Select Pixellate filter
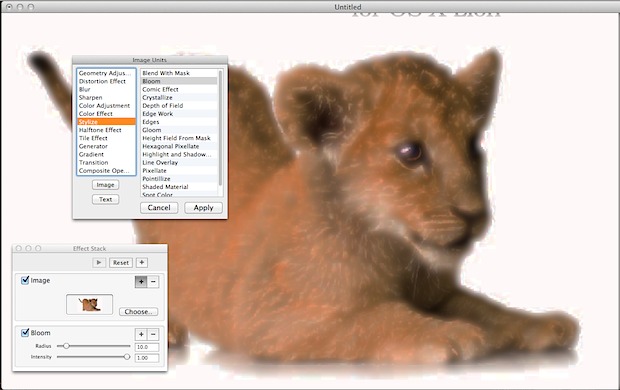The height and width of the screenshot is (390, 620). coord(179,170)
